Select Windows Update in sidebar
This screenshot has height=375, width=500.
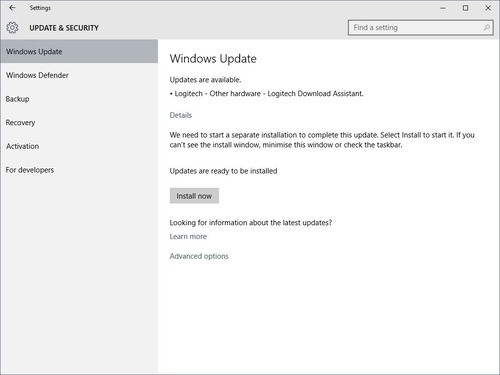coord(79,51)
